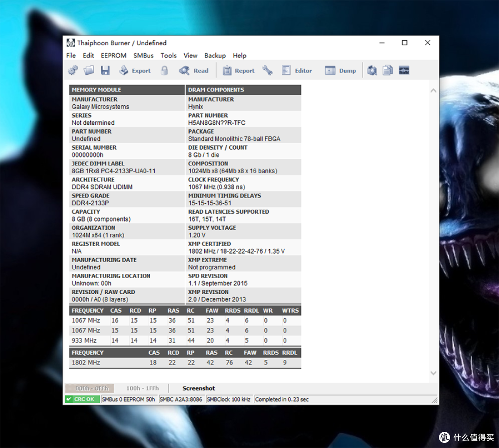Open the EEPROM menu

tap(114, 55)
